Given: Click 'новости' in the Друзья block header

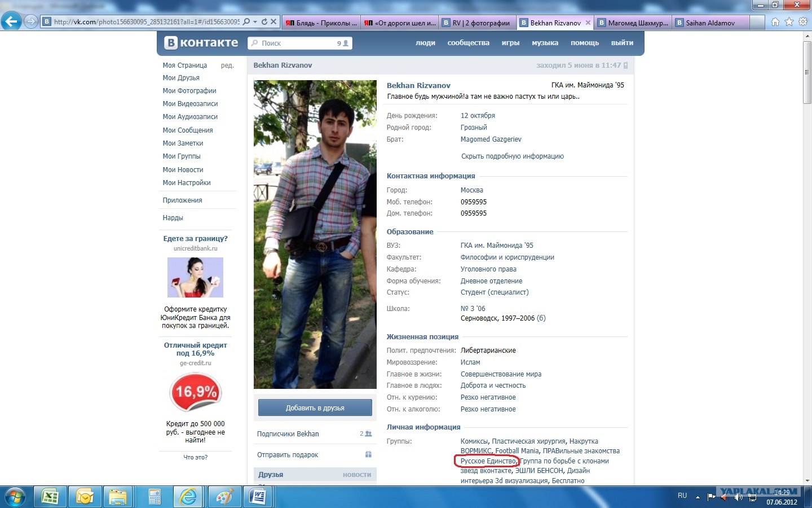Looking at the screenshot, I should pyautogui.click(x=357, y=475).
